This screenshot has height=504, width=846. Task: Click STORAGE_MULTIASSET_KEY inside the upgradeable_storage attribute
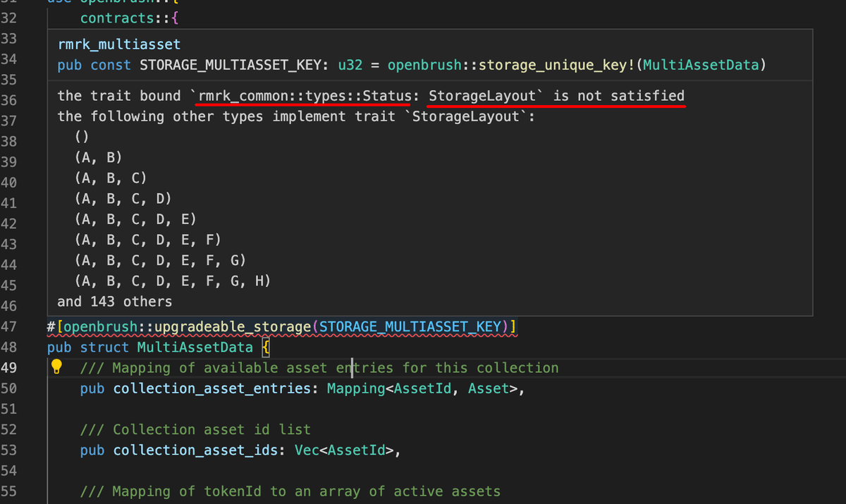[x=410, y=326]
